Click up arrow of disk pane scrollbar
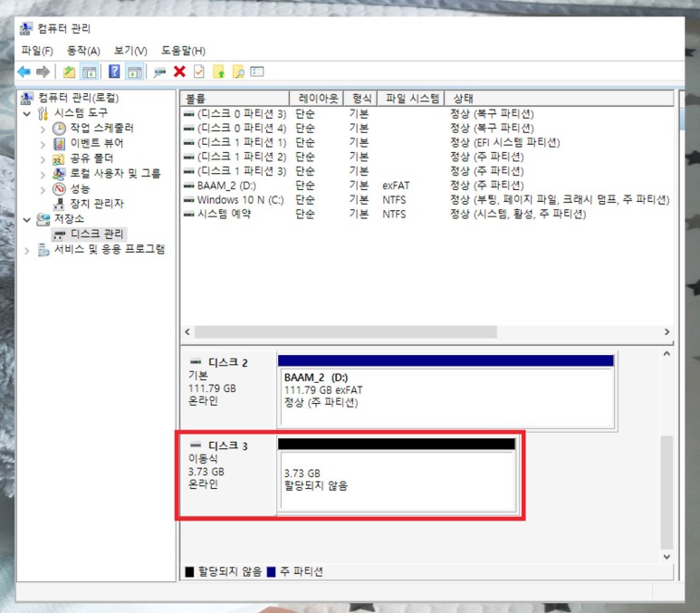 (666, 354)
